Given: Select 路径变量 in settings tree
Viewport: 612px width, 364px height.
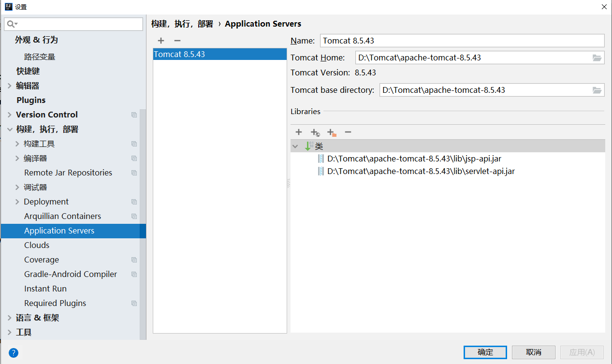Looking at the screenshot, I should pos(40,57).
